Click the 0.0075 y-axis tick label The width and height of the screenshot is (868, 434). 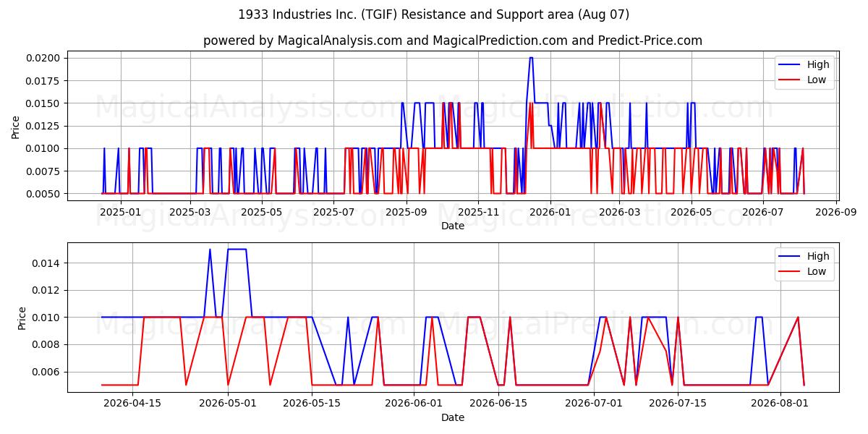tap(45, 171)
